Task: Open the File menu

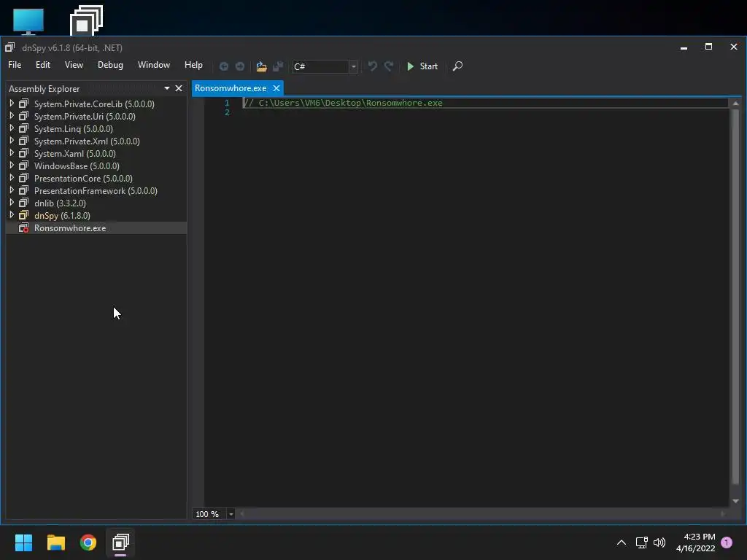Action: (x=15, y=65)
